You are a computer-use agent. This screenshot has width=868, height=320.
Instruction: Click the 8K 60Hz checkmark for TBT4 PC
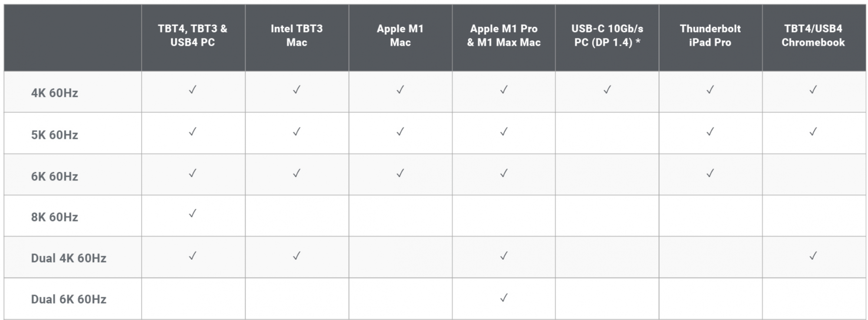tap(193, 213)
